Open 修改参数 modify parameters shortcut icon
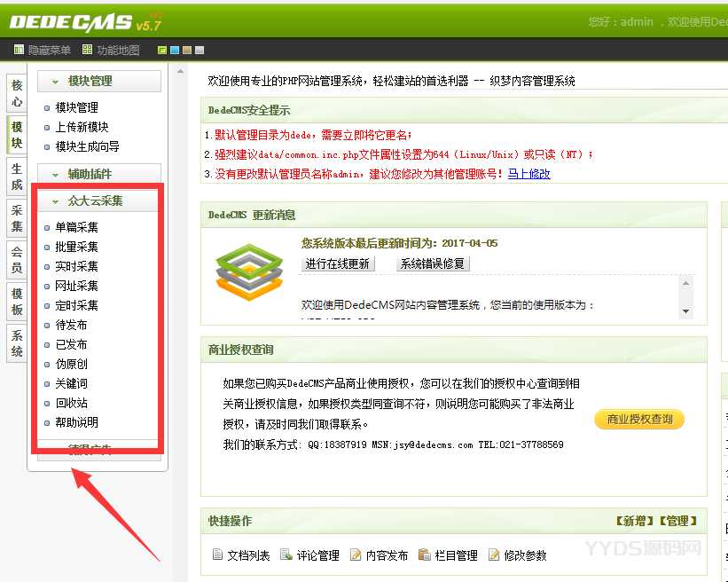This screenshot has width=728, height=582. (x=494, y=555)
